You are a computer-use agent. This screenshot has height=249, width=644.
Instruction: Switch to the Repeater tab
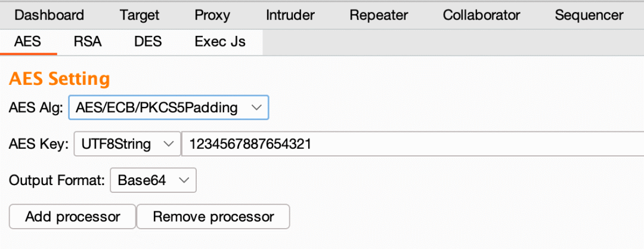[x=379, y=15]
